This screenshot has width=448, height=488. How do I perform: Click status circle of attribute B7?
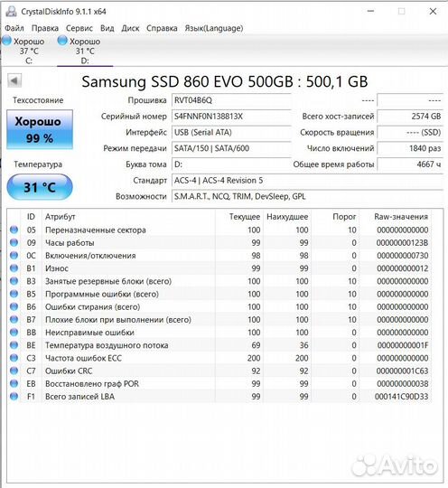(x=14, y=319)
